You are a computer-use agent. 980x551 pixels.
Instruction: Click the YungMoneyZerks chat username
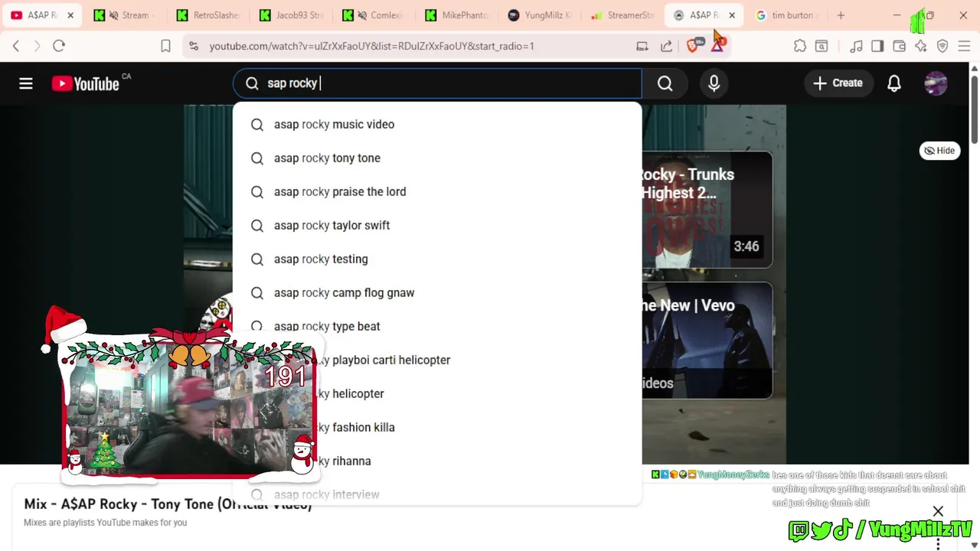[733, 474]
